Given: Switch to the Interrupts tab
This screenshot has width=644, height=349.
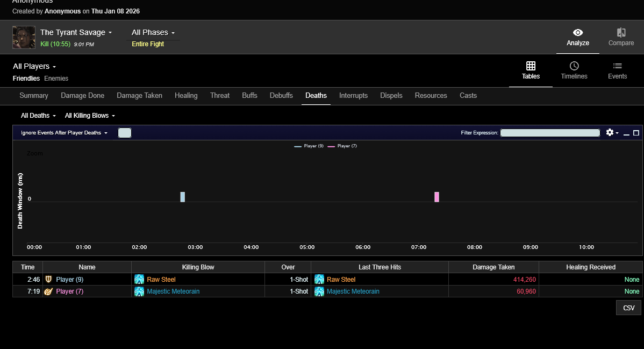Looking at the screenshot, I should (353, 95).
